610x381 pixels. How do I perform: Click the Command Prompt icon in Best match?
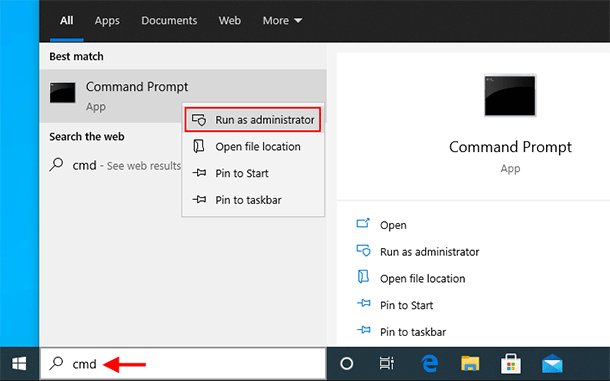click(62, 93)
